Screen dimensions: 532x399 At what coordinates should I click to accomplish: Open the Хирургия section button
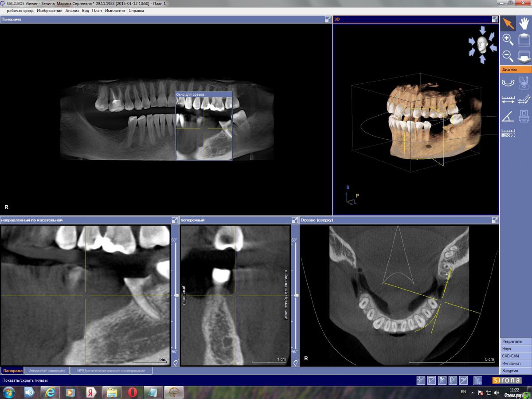tap(516, 371)
